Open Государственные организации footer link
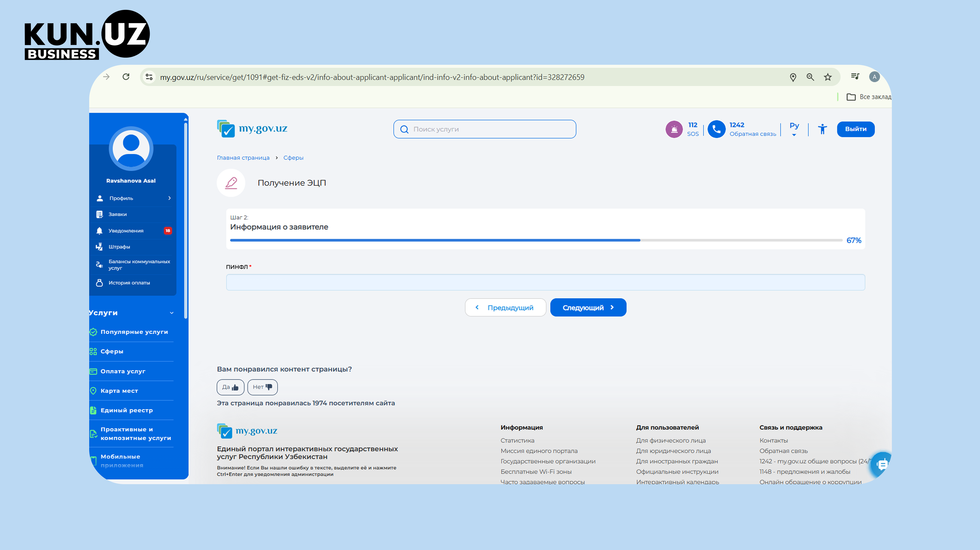This screenshot has height=550, width=980. [548, 461]
